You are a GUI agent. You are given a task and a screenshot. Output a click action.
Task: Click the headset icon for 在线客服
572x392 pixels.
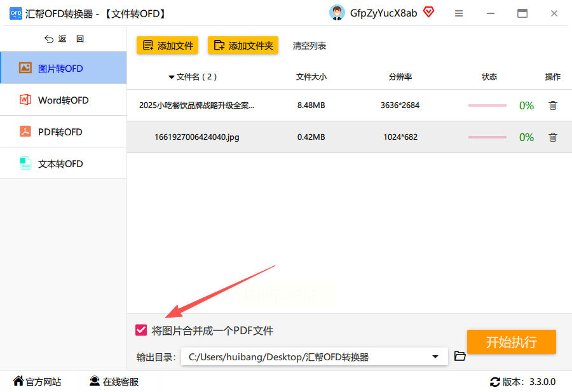tap(95, 381)
